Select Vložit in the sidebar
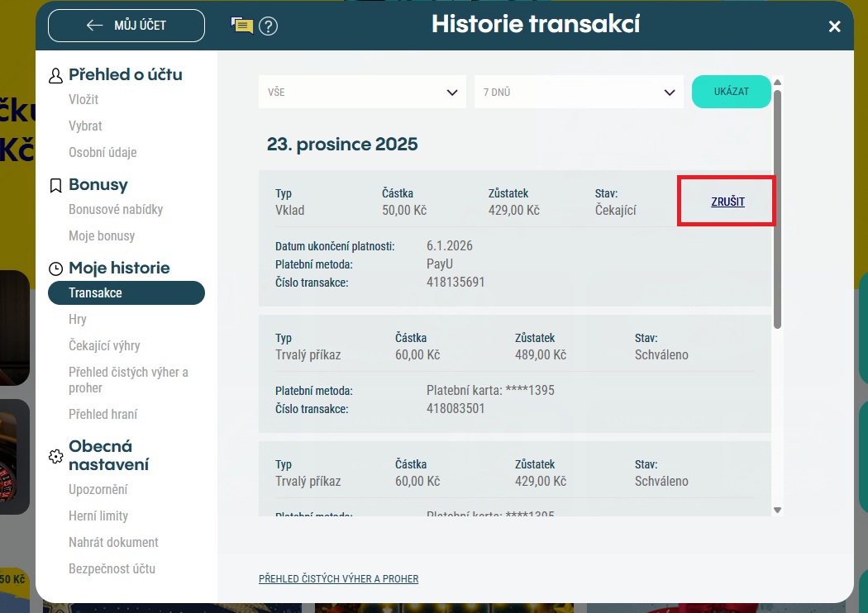 click(83, 99)
